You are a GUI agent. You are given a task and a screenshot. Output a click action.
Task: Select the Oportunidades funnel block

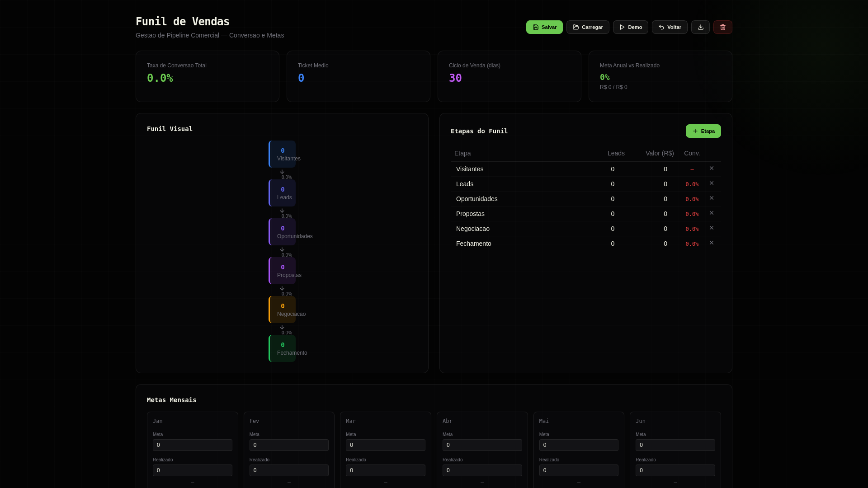click(x=282, y=232)
